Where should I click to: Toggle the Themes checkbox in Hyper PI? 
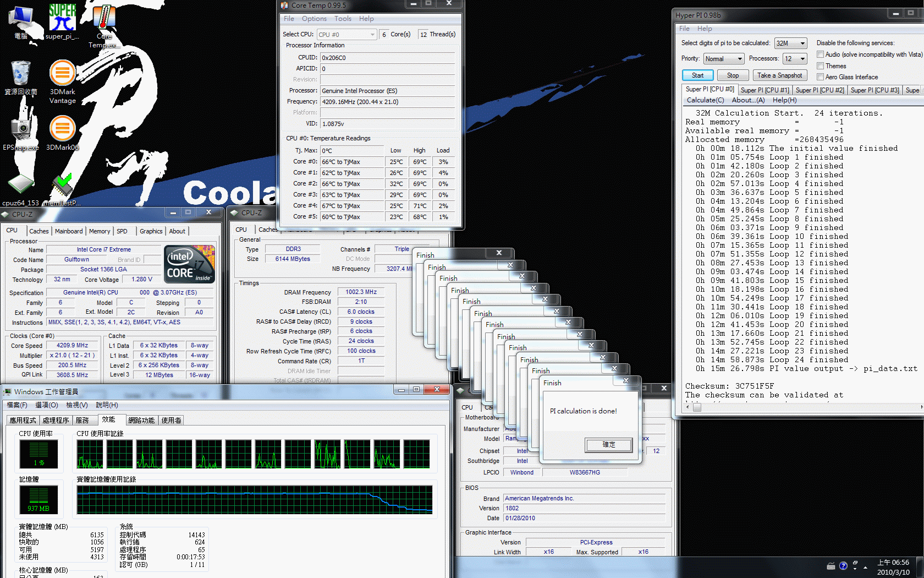820,66
